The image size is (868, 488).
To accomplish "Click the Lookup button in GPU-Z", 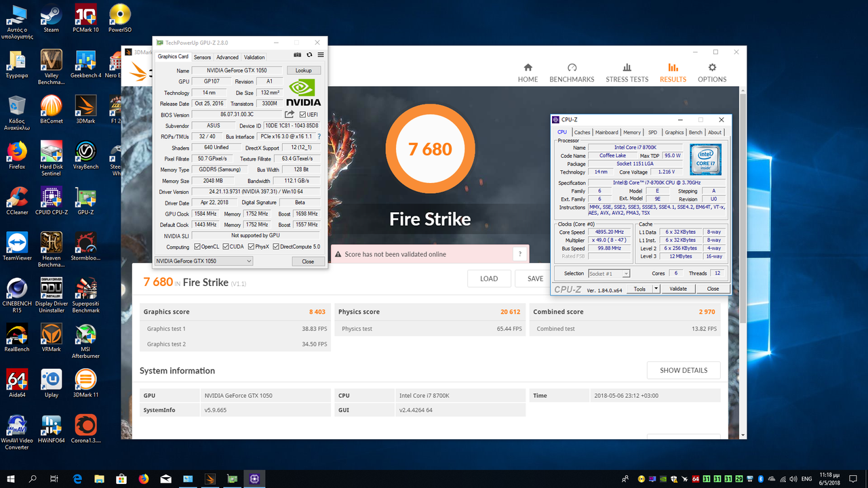I will 303,70.
